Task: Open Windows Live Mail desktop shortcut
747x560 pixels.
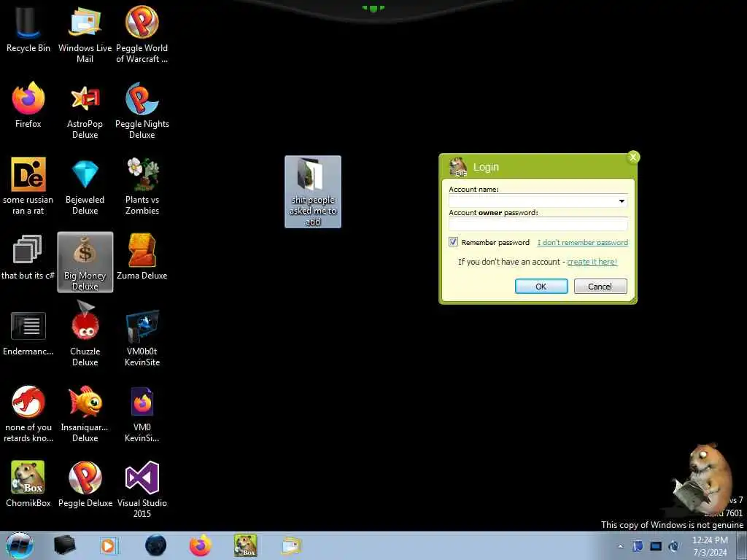Action: coord(85,35)
